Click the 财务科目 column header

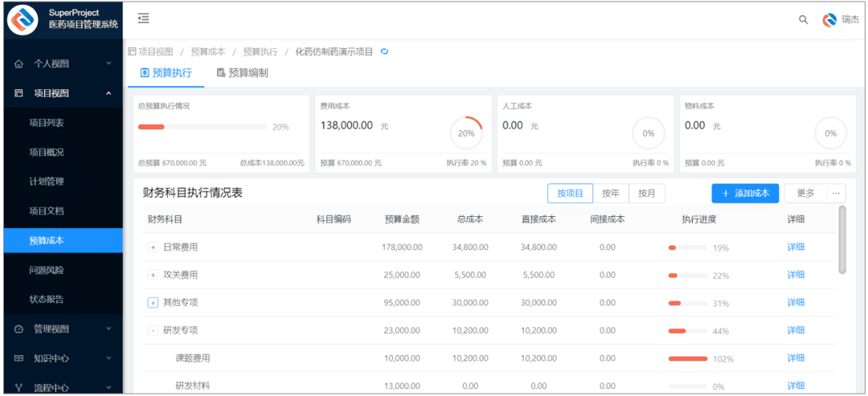(x=165, y=219)
